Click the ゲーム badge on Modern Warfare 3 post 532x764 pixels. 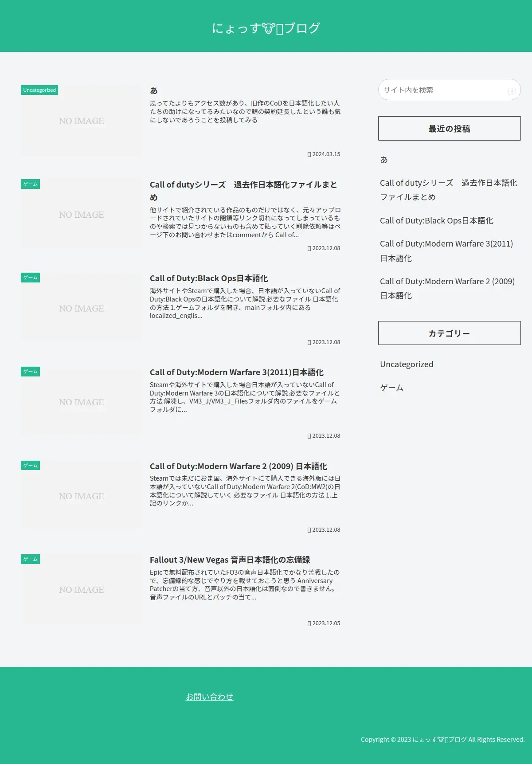coord(30,372)
